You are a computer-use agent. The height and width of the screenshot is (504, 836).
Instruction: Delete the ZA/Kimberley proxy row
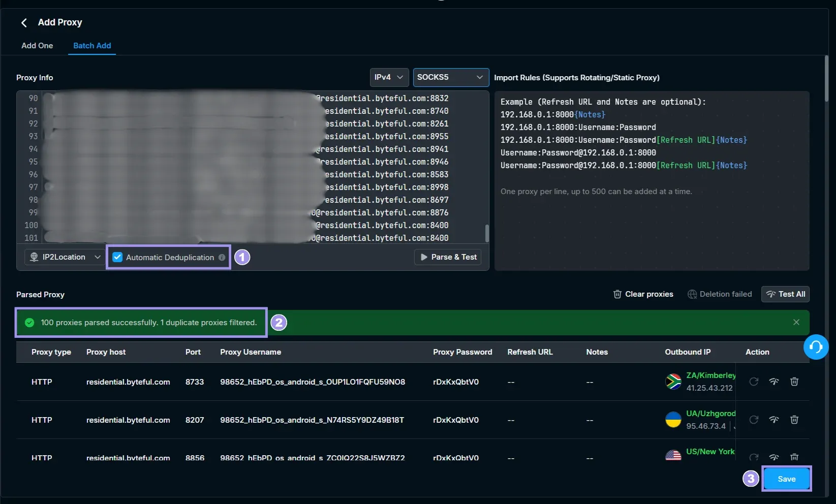click(794, 382)
